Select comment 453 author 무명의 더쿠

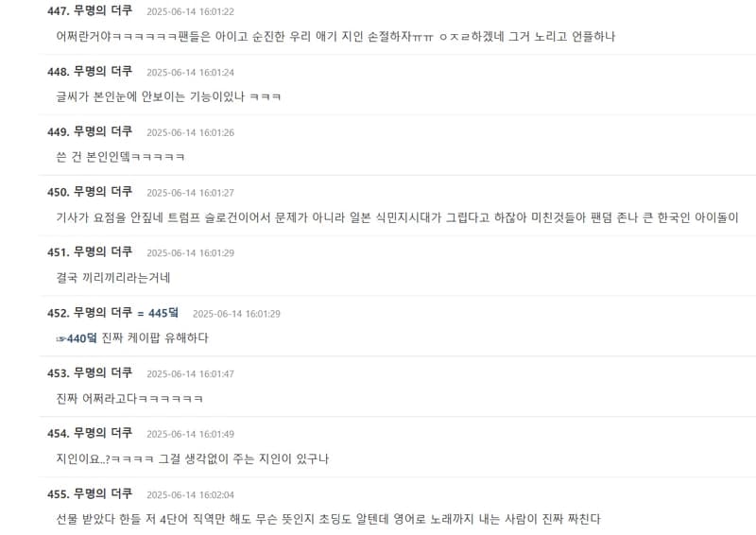point(103,373)
